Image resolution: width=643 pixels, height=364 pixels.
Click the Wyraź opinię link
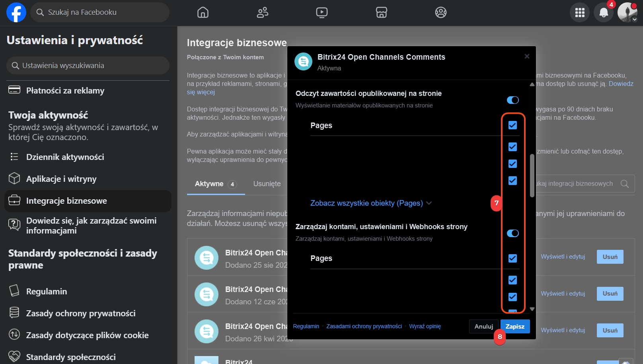425,326
